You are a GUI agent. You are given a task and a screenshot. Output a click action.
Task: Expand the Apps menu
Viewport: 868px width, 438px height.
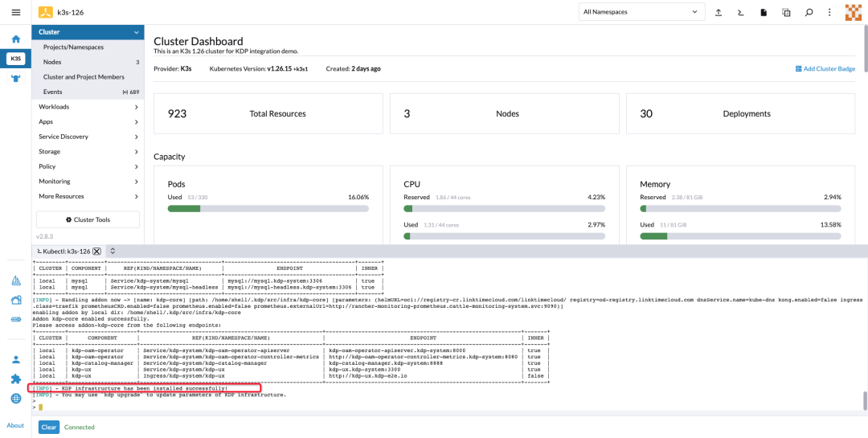pyautogui.click(x=88, y=122)
